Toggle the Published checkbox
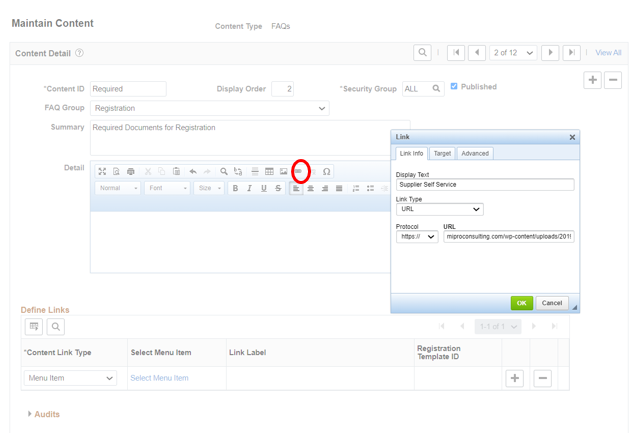638x438 pixels. [454, 86]
